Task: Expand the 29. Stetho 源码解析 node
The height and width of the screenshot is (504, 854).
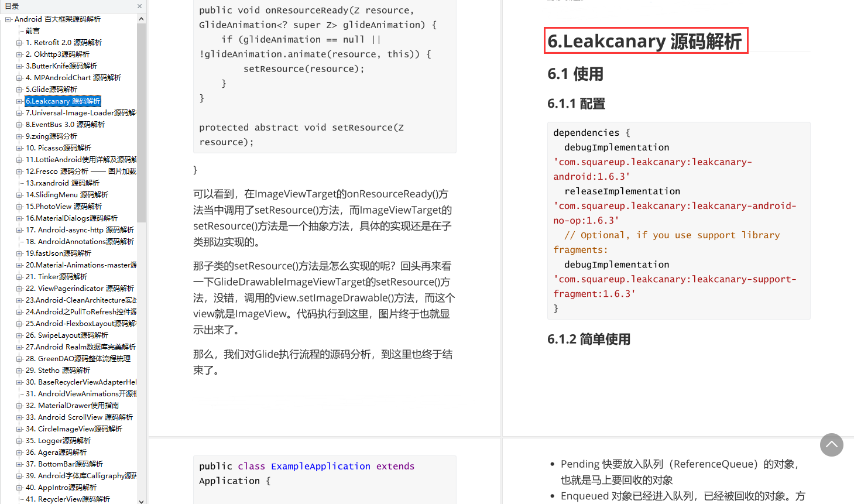Action: click(x=19, y=371)
